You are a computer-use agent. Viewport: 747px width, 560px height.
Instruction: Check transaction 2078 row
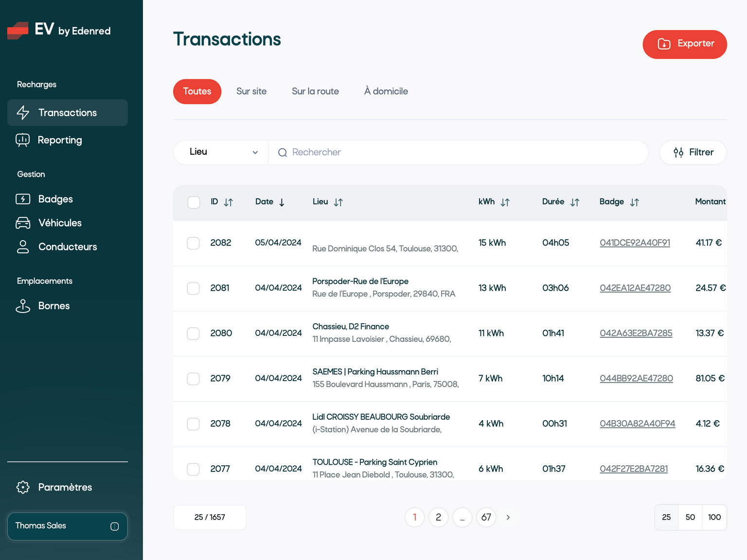coord(194,424)
